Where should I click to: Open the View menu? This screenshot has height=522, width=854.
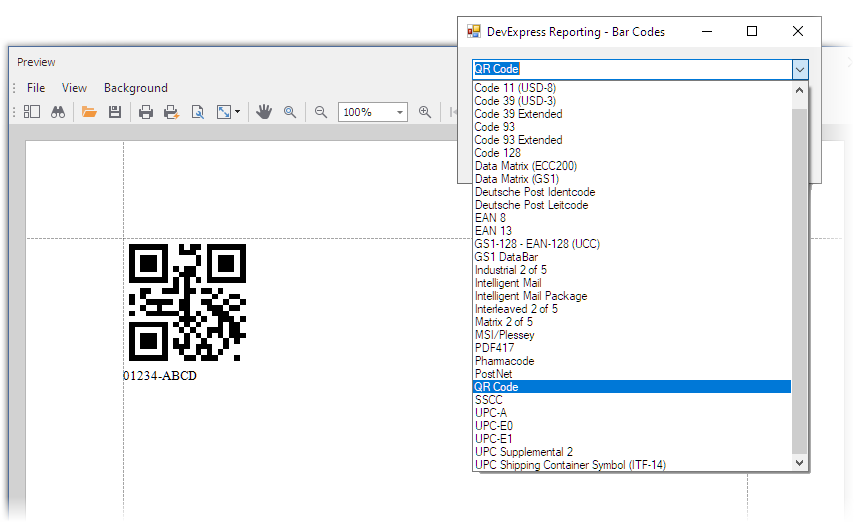coord(74,88)
